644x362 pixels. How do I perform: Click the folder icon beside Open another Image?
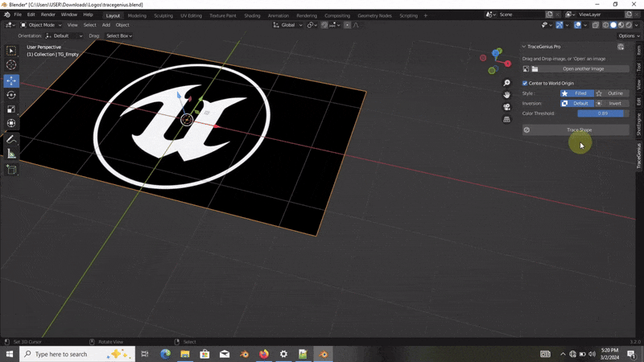[535, 69]
